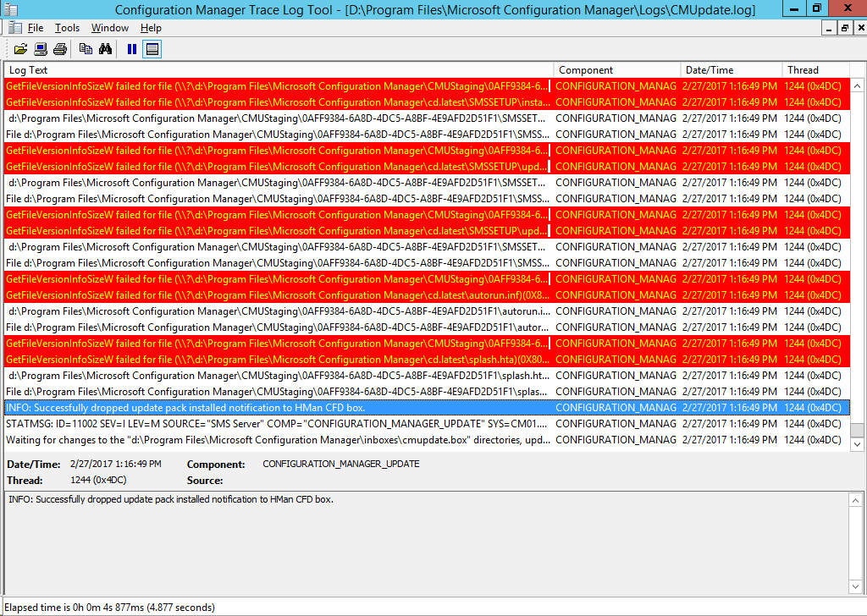Click the Date/Time label in the details header
Viewport: 867px width, 616px height.
tap(33, 465)
